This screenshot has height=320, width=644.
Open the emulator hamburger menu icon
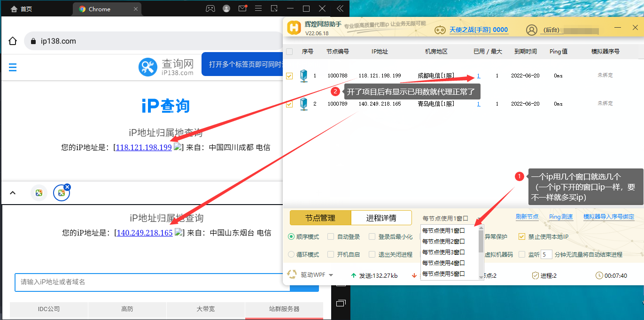[258, 8]
